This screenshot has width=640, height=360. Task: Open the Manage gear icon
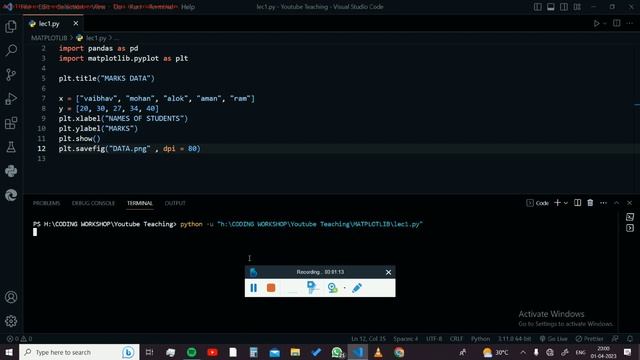coord(11,321)
